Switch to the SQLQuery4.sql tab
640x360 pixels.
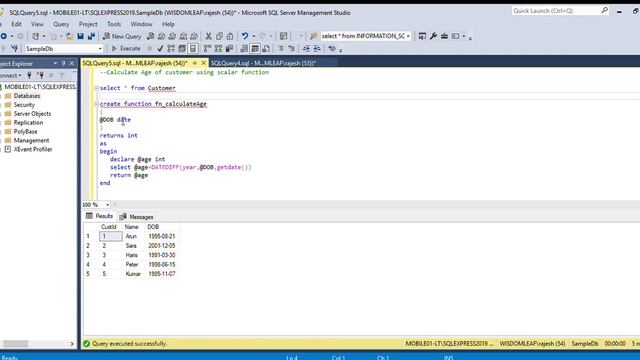point(263,63)
